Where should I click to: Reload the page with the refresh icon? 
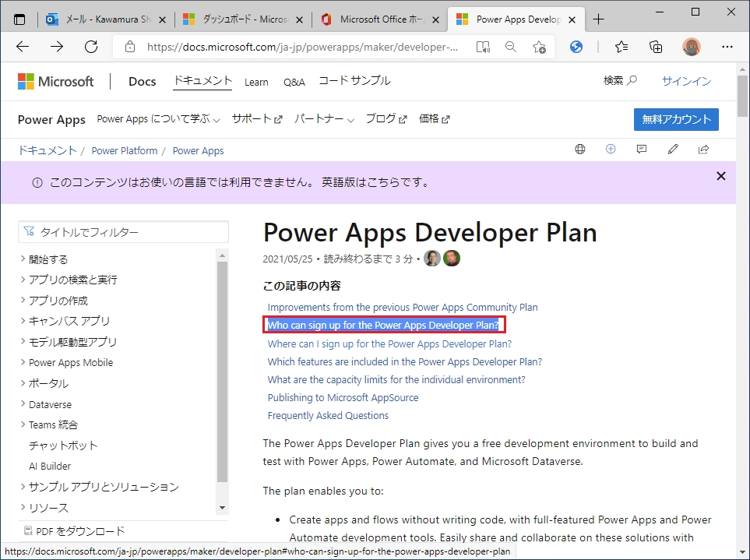point(91,47)
